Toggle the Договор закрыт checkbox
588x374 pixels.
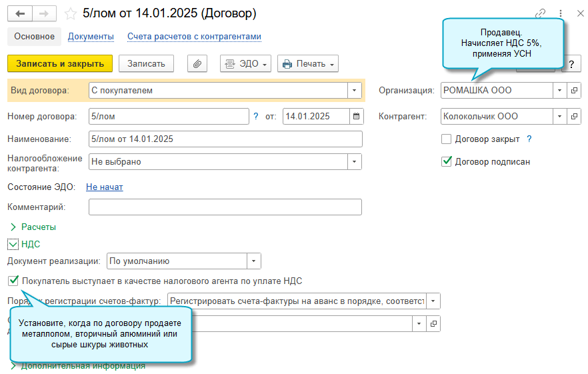pyautogui.click(x=447, y=139)
